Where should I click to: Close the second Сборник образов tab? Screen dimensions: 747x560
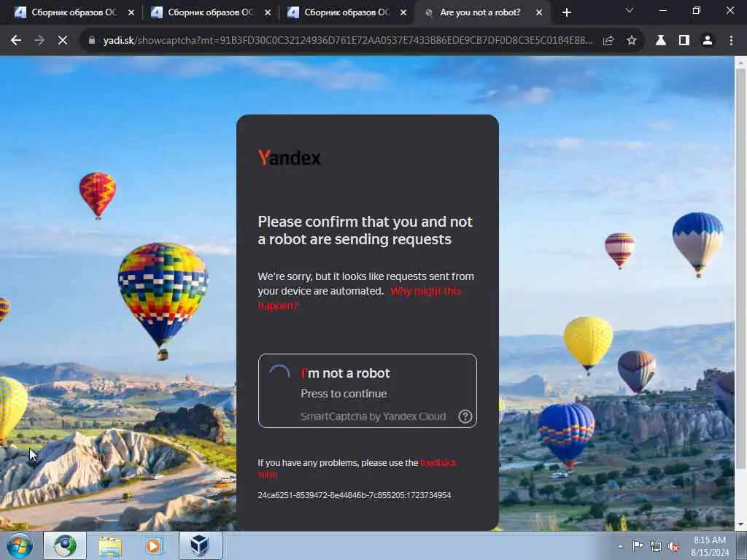click(x=268, y=12)
